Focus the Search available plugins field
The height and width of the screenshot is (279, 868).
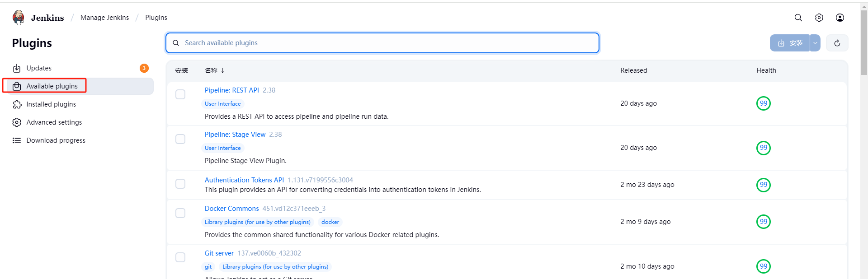click(x=382, y=43)
